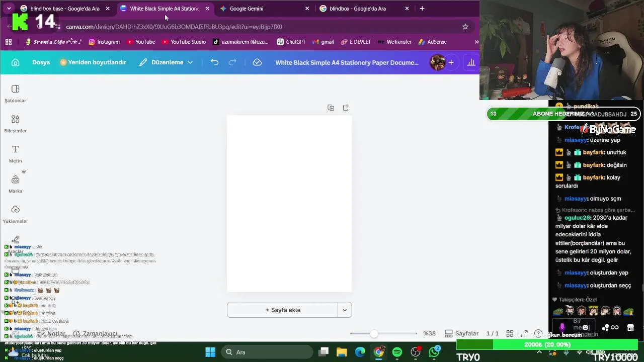Bookmark this page with star icon
Viewport: 644px width, 362px height.
tap(465, 27)
